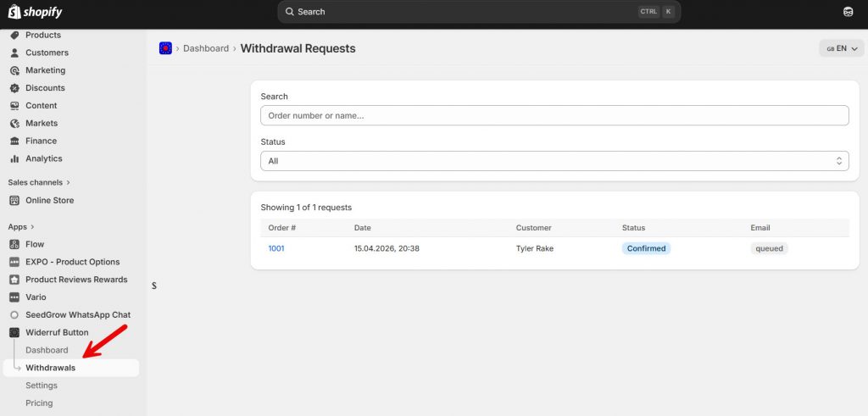Image resolution: width=868 pixels, height=416 pixels.
Task: Open order 1001 link
Action: coord(276,248)
